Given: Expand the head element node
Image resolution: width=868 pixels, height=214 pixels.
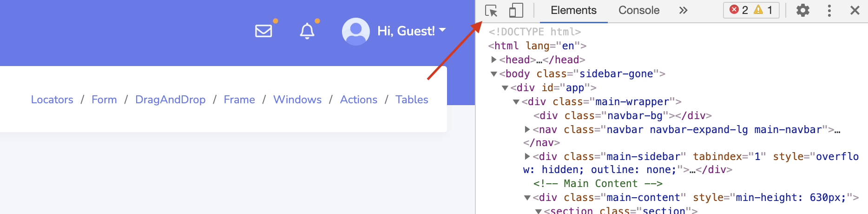Looking at the screenshot, I should click(x=494, y=60).
